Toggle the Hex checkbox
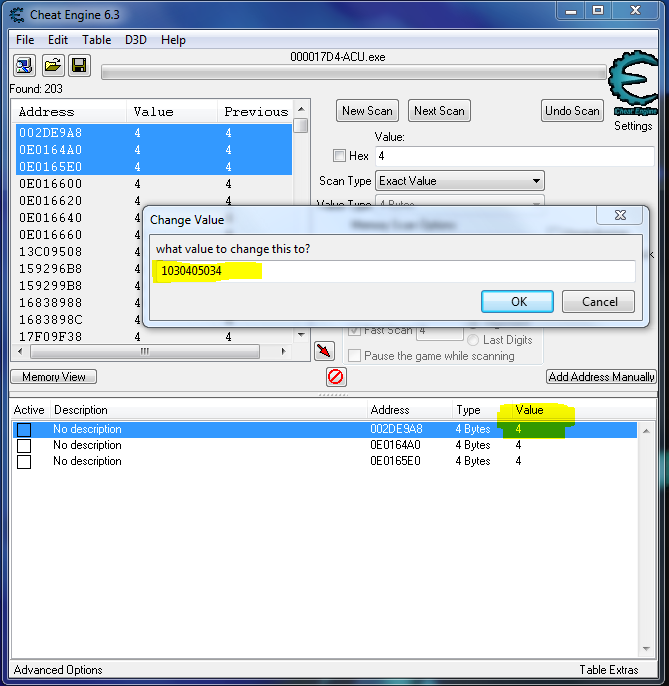This screenshot has height=686, width=669. [339, 156]
